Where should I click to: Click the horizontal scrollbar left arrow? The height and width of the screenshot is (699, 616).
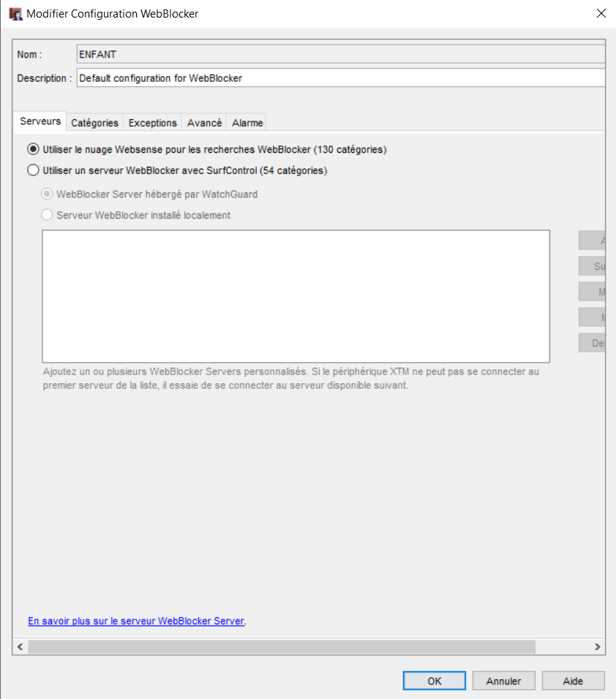(20, 646)
